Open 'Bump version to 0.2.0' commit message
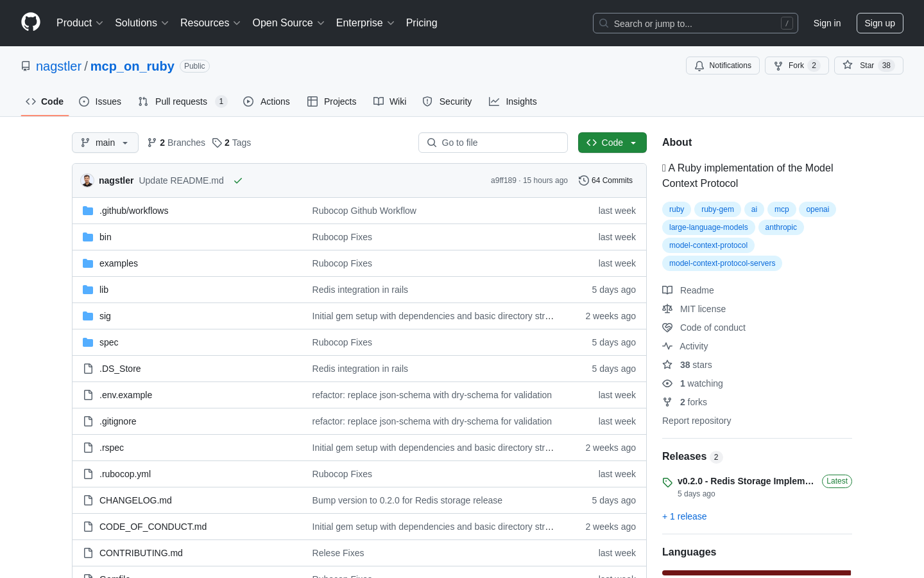 (407, 500)
